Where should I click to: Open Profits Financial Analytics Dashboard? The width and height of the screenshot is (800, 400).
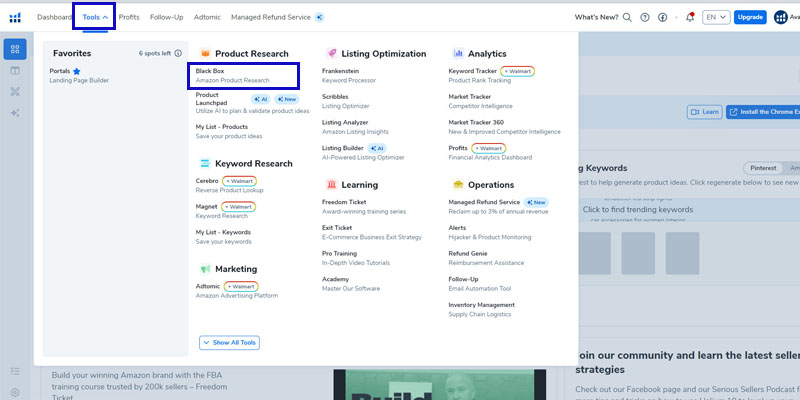pyautogui.click(x=490, y=153)
